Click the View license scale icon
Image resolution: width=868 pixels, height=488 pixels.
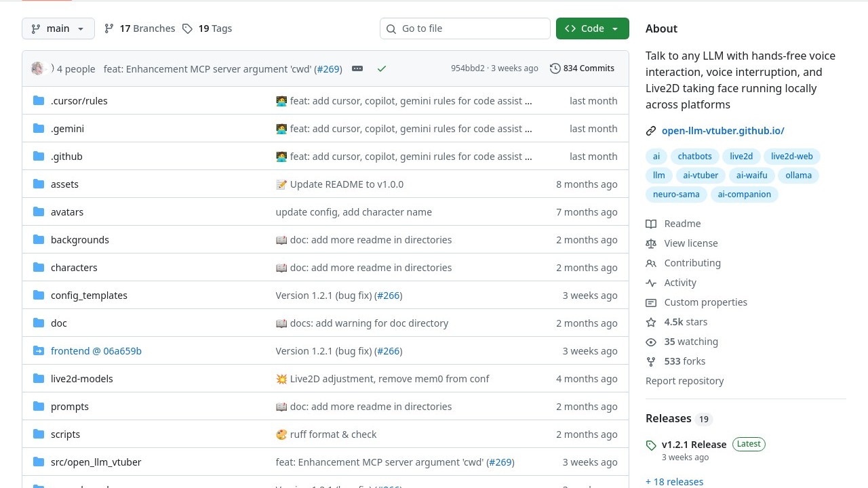click(x=651, y=243)
